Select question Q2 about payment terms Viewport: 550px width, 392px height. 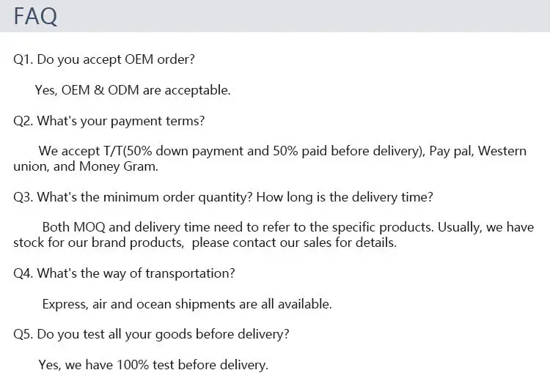point(109,121)
